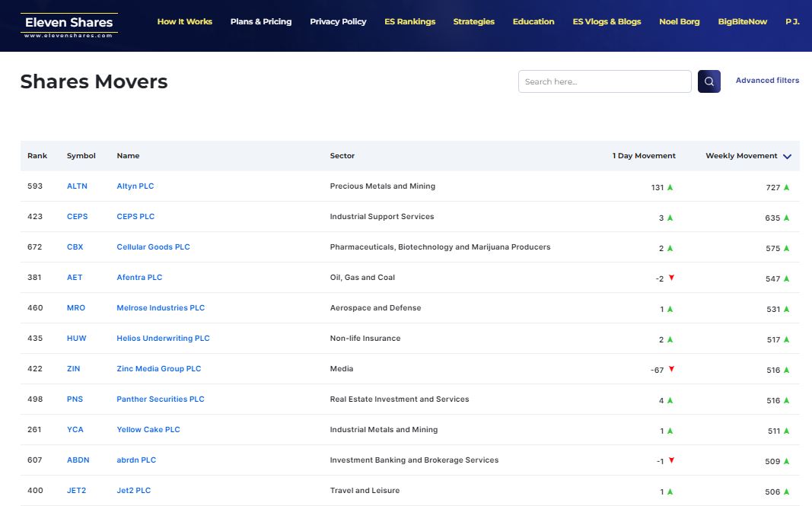The image size is (812, 506).
Task: Click the green arrow on Jet2's 1-day movement
Action: click(x=669, y=492)
